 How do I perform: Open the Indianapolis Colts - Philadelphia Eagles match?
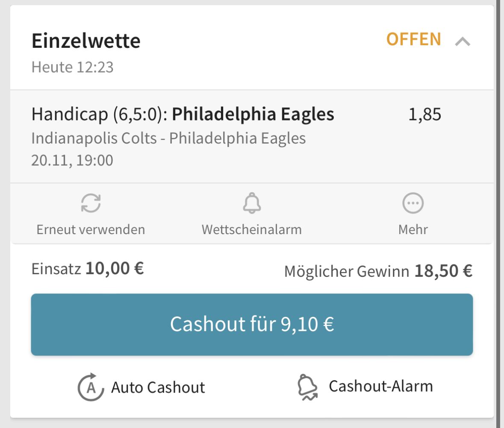[x=168, y=138]
